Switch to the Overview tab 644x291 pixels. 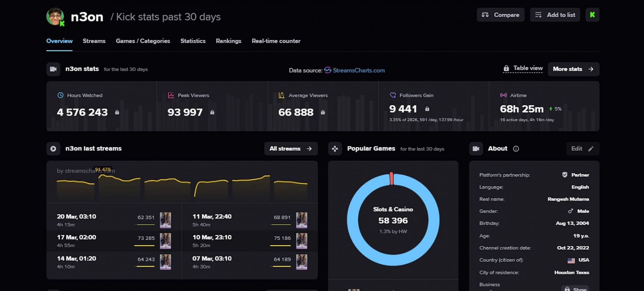coord(59,41)
